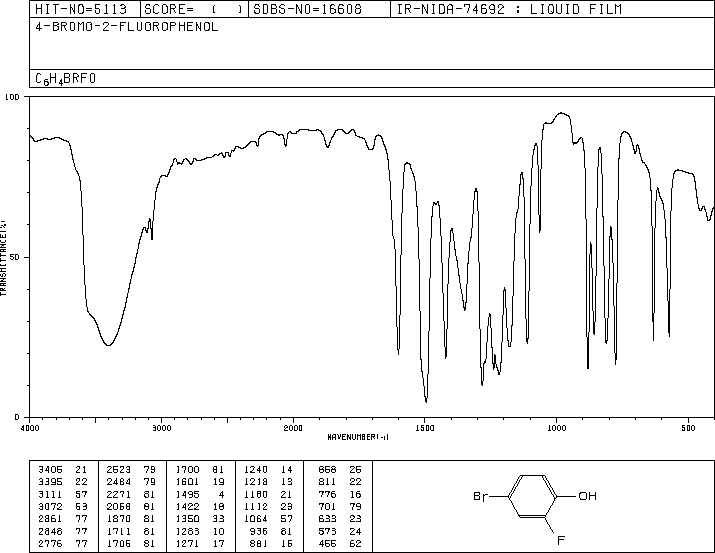Click the 3000 tick label on the x-axis
715x553 pixels.
pos(162,428)
